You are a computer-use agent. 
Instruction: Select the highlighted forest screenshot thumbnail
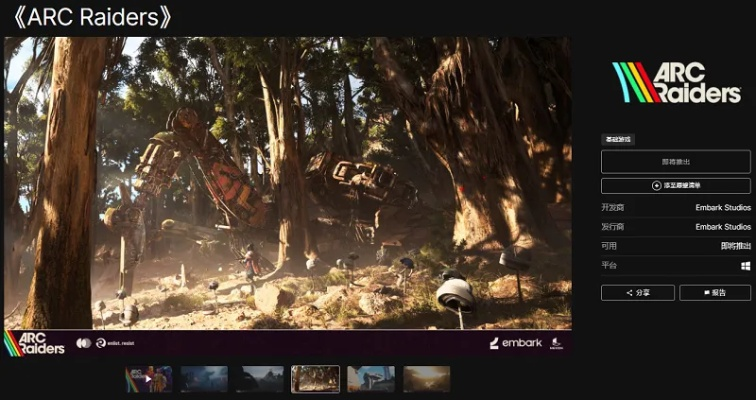315,379
